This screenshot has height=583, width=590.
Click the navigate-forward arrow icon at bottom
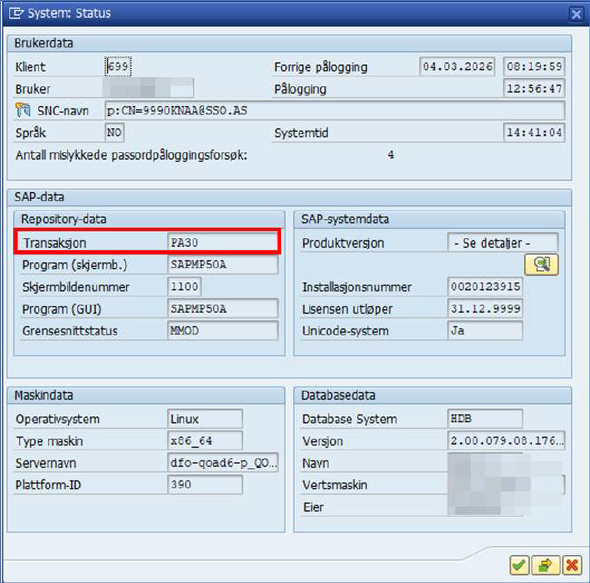(x=546, y=565)
